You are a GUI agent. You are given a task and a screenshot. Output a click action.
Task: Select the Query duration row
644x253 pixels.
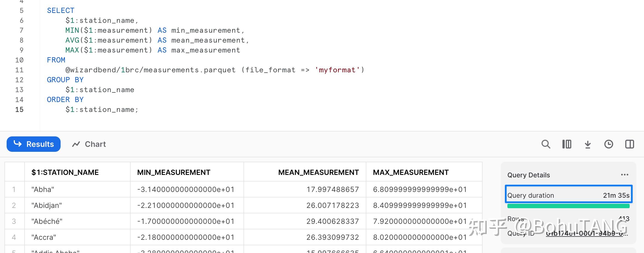(x=568, y=195)
